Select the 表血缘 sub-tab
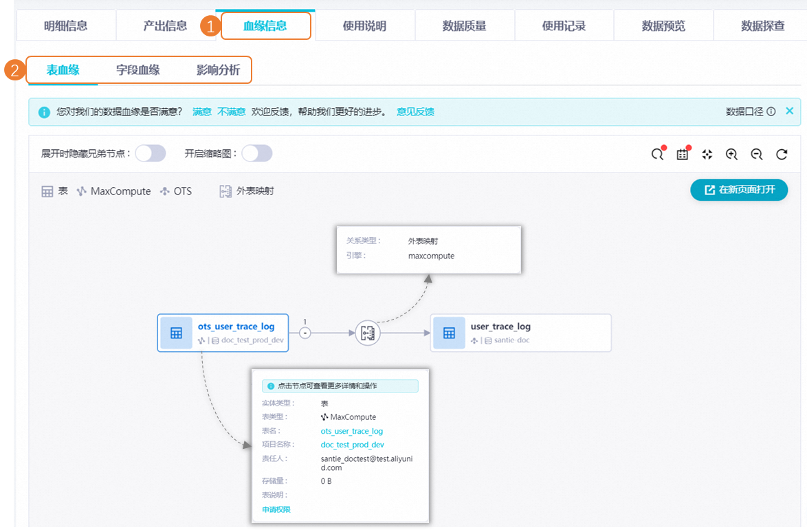 63,70
